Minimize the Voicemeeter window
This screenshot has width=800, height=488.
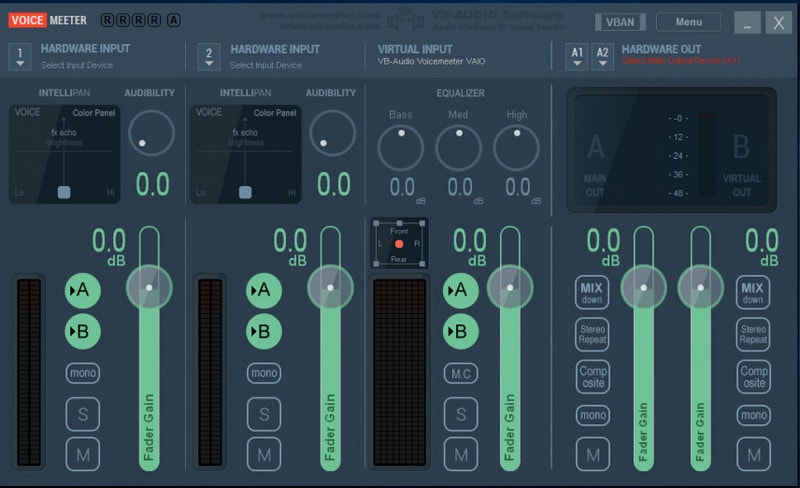747,22
